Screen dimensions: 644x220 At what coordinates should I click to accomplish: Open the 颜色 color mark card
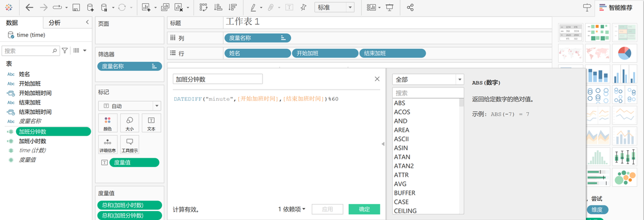point(108,123)
